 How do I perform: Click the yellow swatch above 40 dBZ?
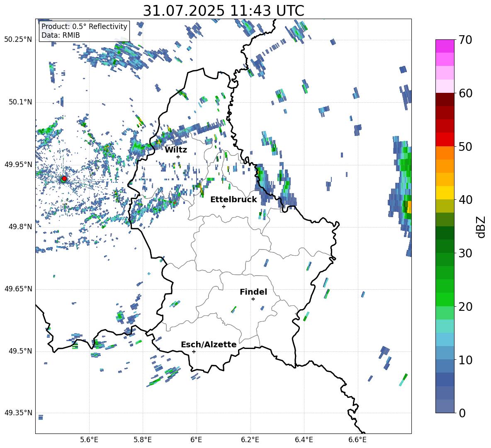click(x=445, y=193)
